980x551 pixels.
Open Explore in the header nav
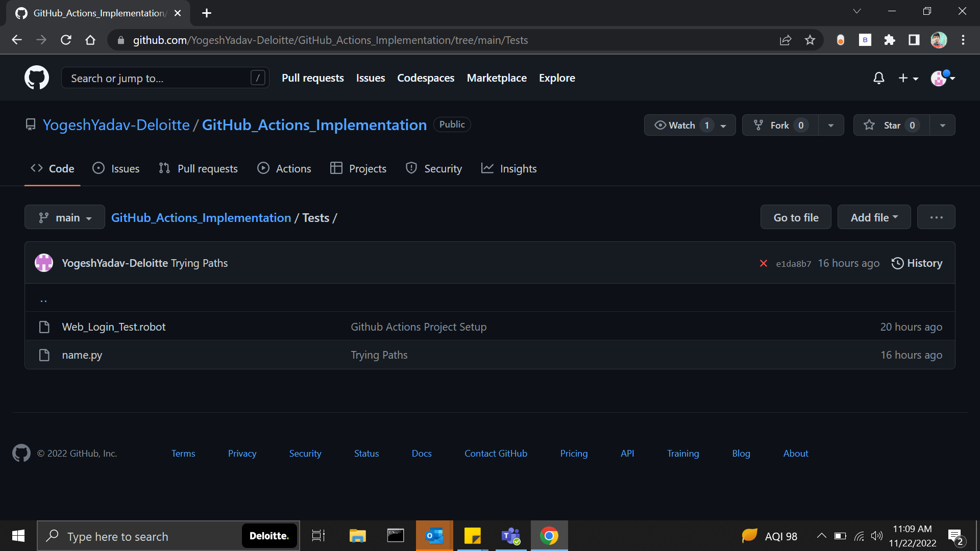[557, 78]
